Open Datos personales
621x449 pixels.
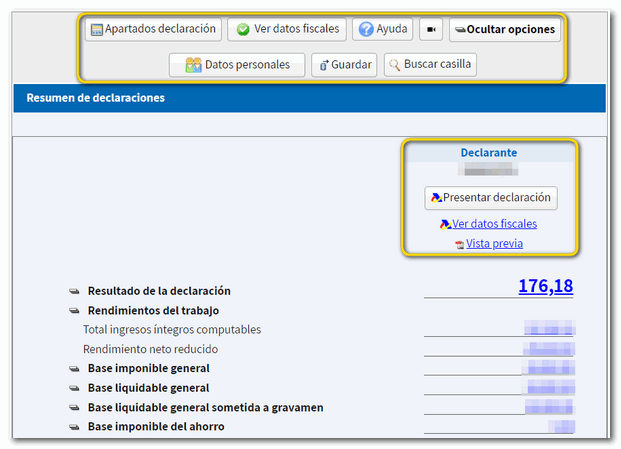click(x=237, y=65)
